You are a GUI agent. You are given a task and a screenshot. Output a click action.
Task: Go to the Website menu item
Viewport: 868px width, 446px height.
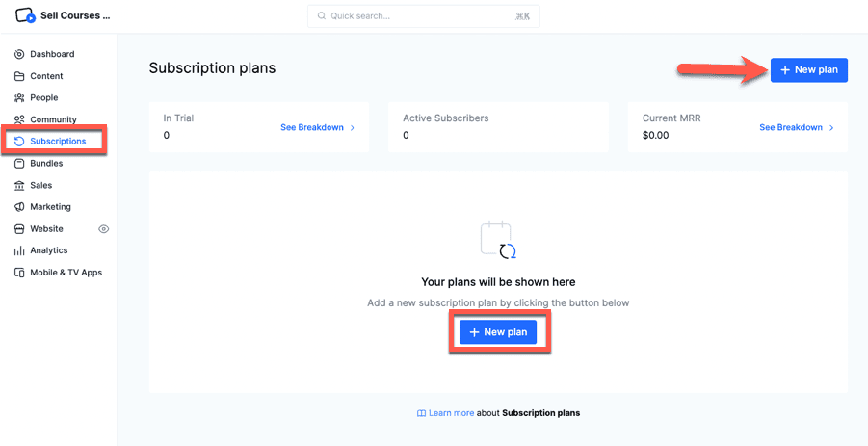click(x=46, y=229)
